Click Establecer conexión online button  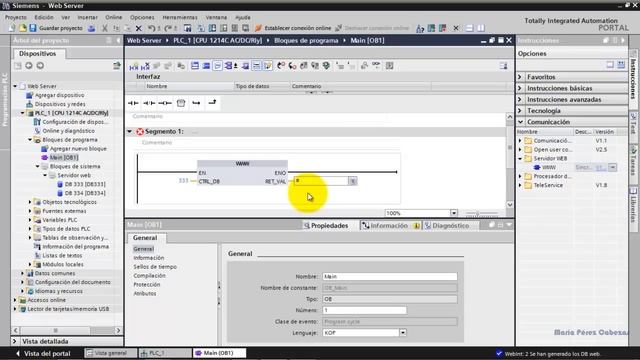(293, 28)
